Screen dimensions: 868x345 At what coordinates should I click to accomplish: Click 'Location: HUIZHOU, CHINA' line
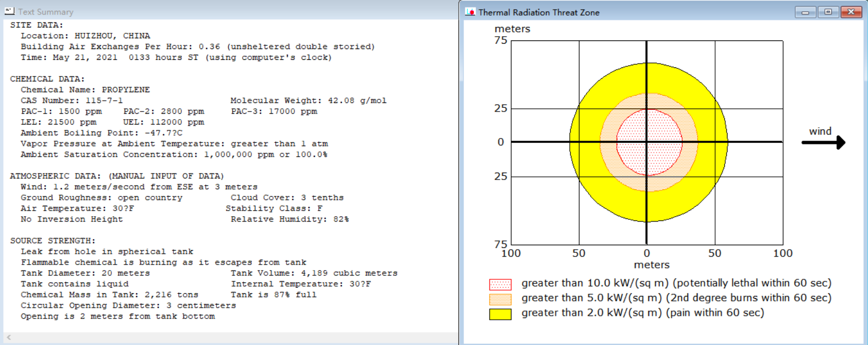coord(86,36)
